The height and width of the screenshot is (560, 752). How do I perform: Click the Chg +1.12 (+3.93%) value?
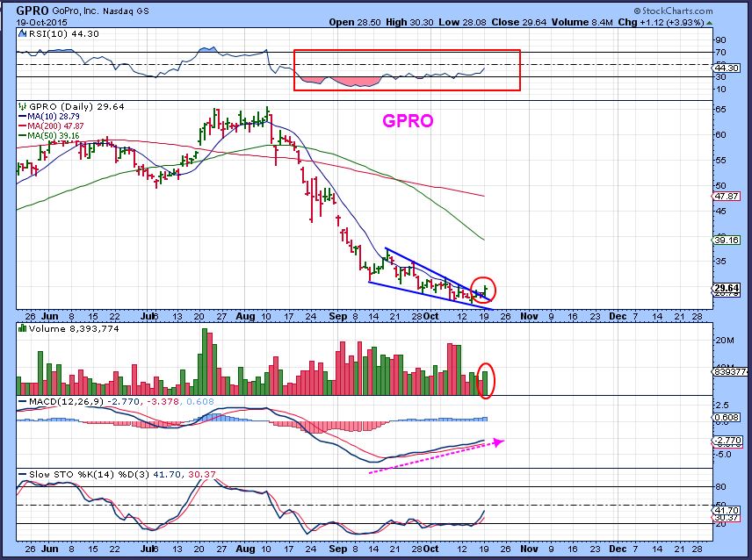click(x=661, y=22)
